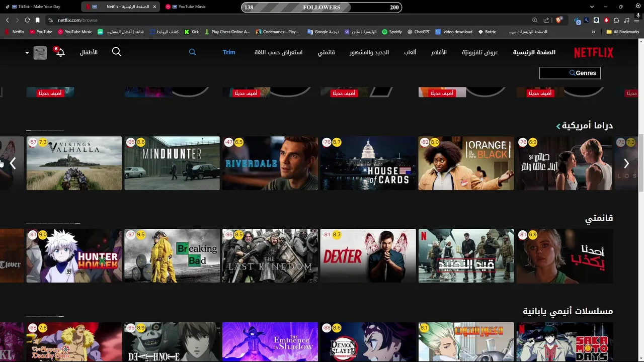Open Spotify bookmark

coord(392,32)
